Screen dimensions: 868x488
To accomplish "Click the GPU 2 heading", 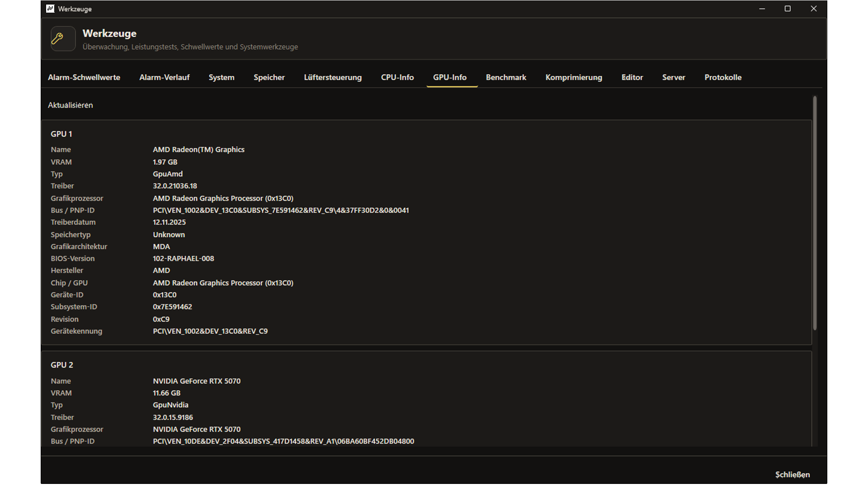I will point(62,365).
